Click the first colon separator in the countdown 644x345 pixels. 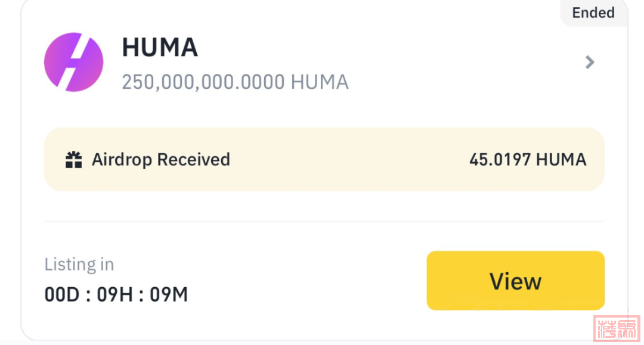88,294
